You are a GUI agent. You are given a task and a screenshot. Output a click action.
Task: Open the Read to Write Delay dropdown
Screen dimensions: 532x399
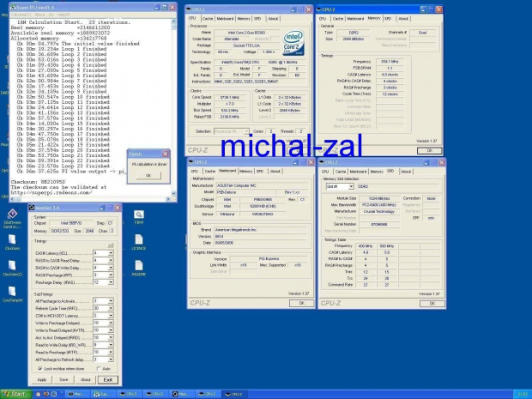(x=111, y=345)
